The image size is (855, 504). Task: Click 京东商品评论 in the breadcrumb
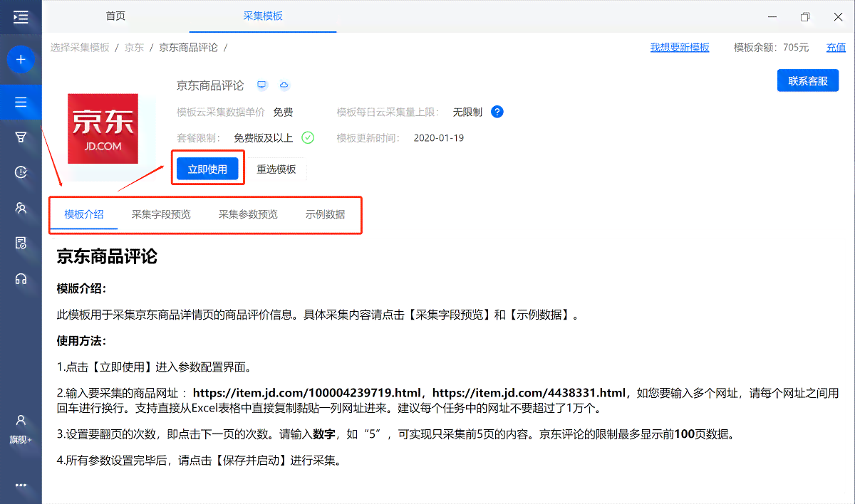(188, 48)
